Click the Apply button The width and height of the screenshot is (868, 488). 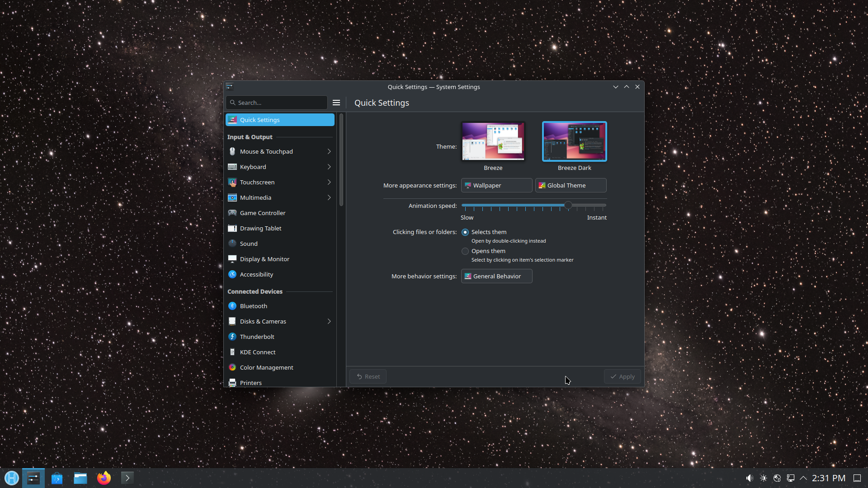pyautogui.click(x=623, y=376)
